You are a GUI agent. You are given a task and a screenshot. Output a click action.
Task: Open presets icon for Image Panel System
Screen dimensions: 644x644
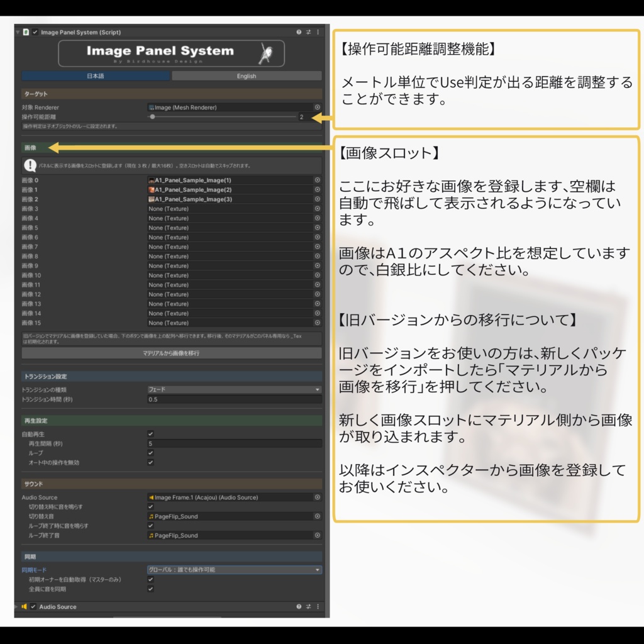(x=308, y=32)
